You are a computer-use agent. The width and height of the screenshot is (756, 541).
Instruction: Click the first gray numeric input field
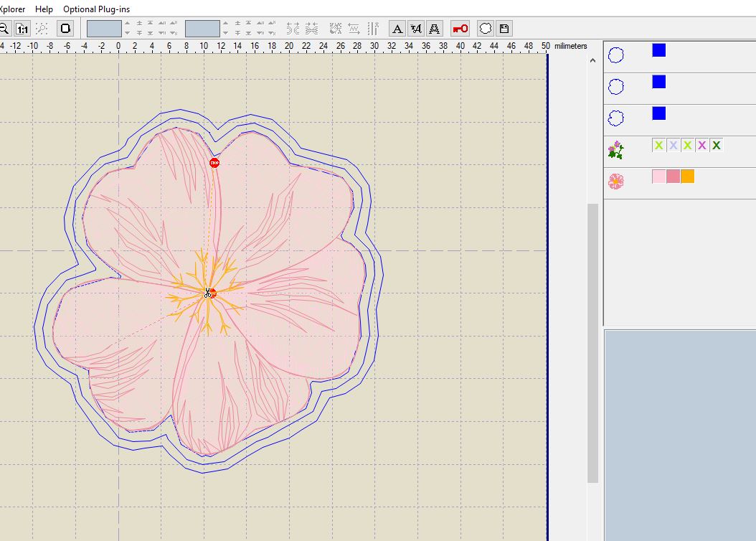click(x=104, y=29)
